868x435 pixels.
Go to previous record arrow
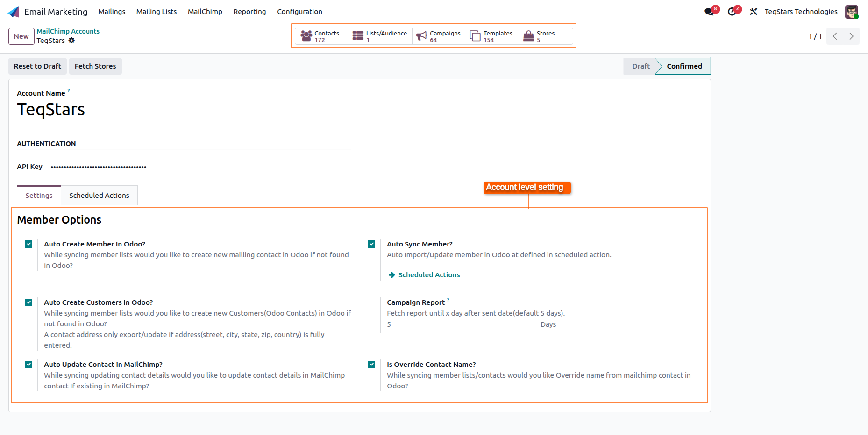(835, 36)
